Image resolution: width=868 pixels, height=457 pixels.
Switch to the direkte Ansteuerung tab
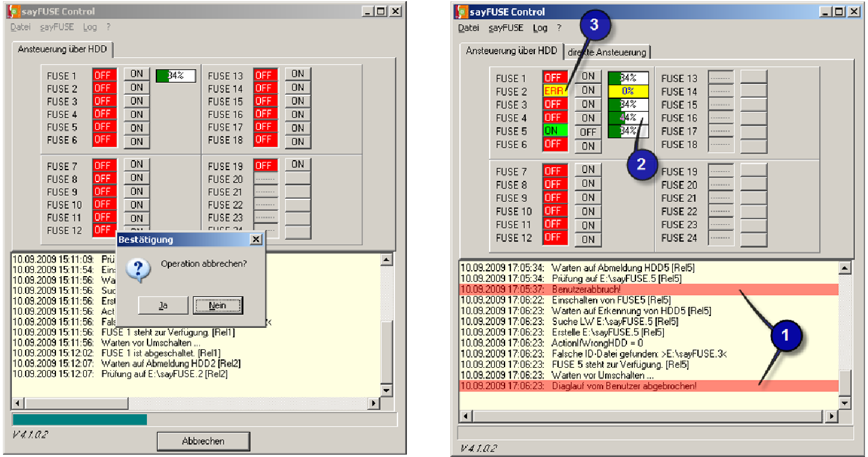(x=607, y=52)
